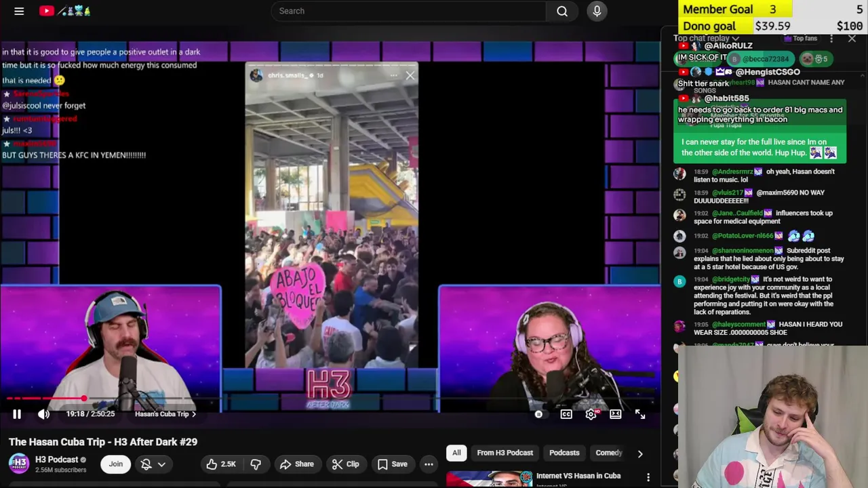Open the H3 Podcast channel avatar
This screenshot has height=488, width=868.
click(19, 464)
